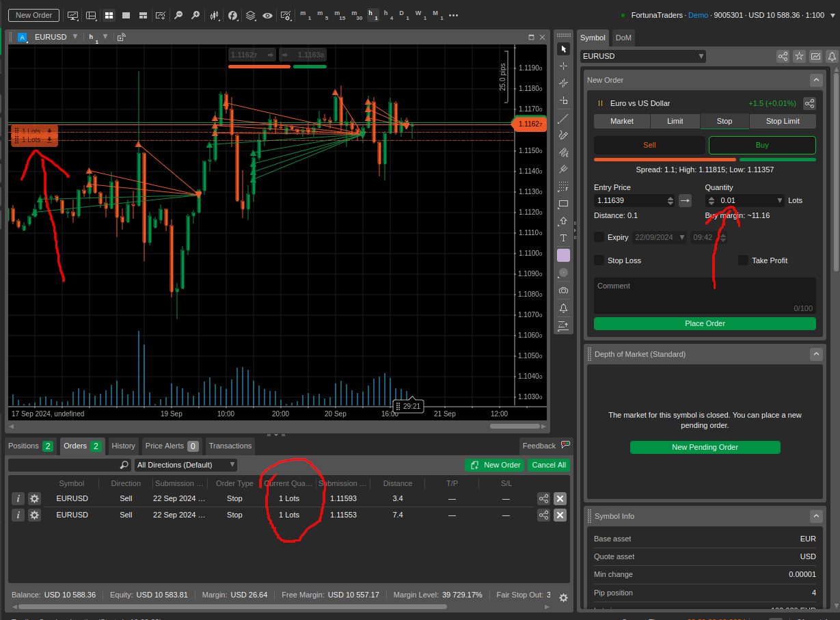
Task: Open the All Directions filter dropdown
Action: [185, 465]
